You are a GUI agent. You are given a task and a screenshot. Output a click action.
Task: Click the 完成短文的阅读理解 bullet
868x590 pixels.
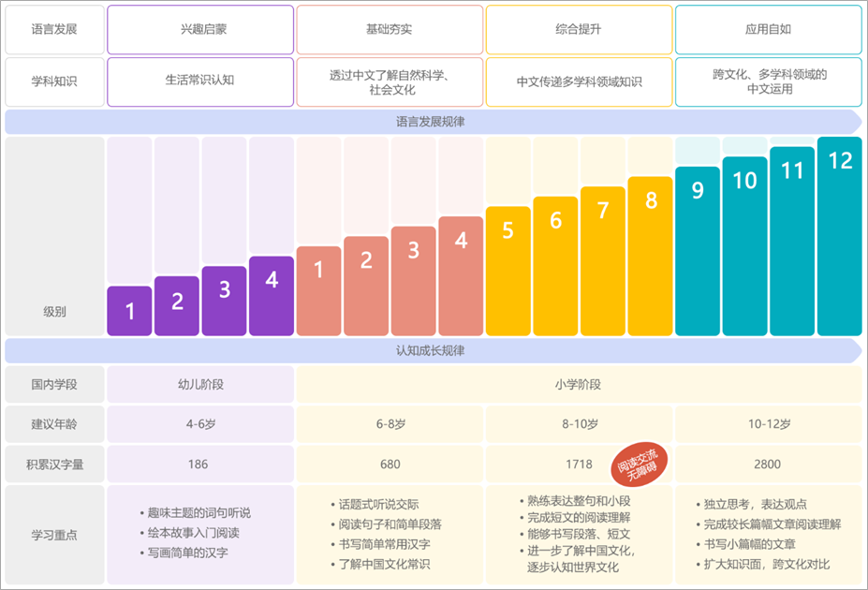[x=575, y=518]
